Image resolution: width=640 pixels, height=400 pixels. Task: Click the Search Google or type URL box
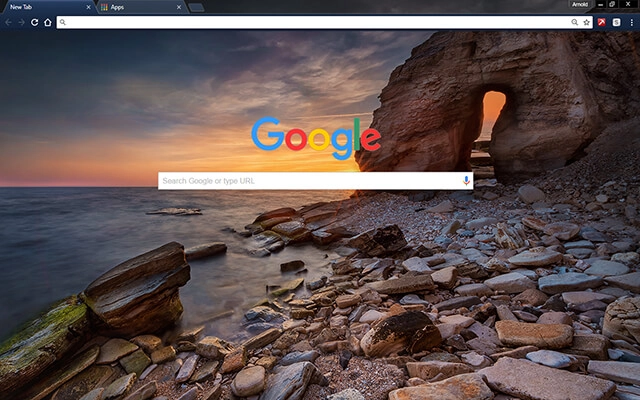(x=316, y=181)
